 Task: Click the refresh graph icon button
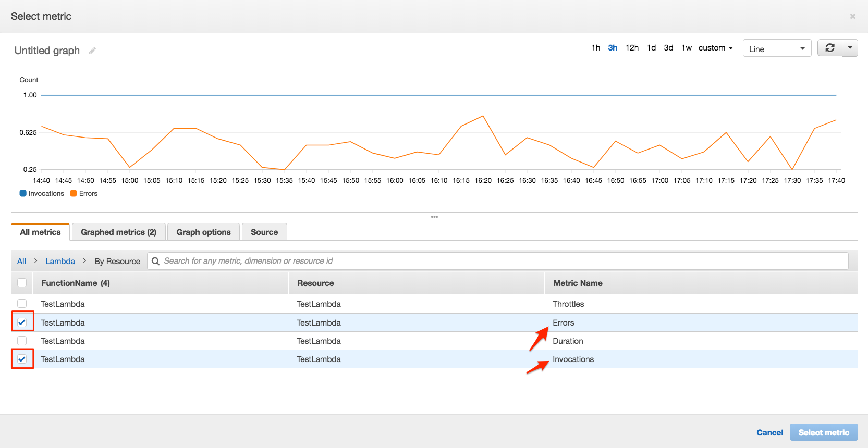click(x=830, y=48)
